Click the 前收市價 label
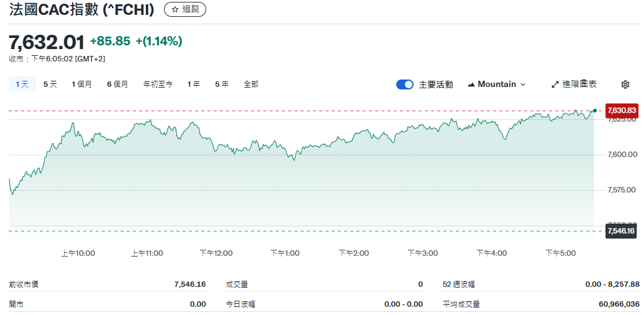Screen dimensions: 644x315 (x=24, y=284)
